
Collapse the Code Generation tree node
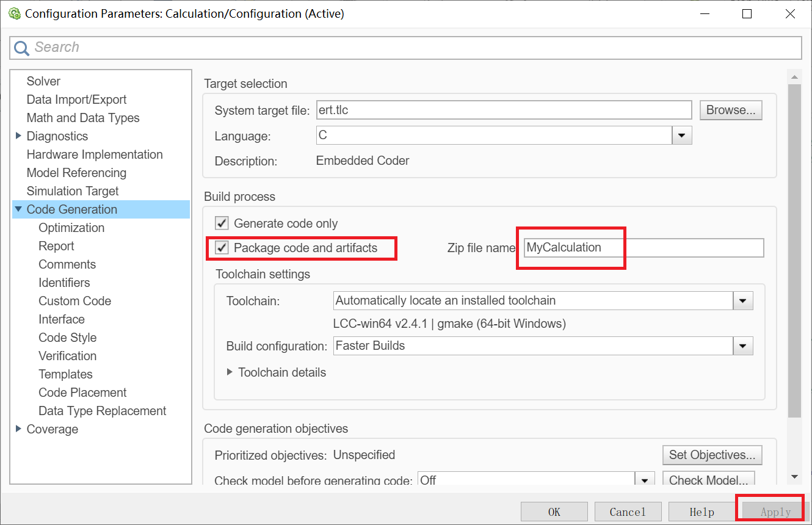click(18, 209)
